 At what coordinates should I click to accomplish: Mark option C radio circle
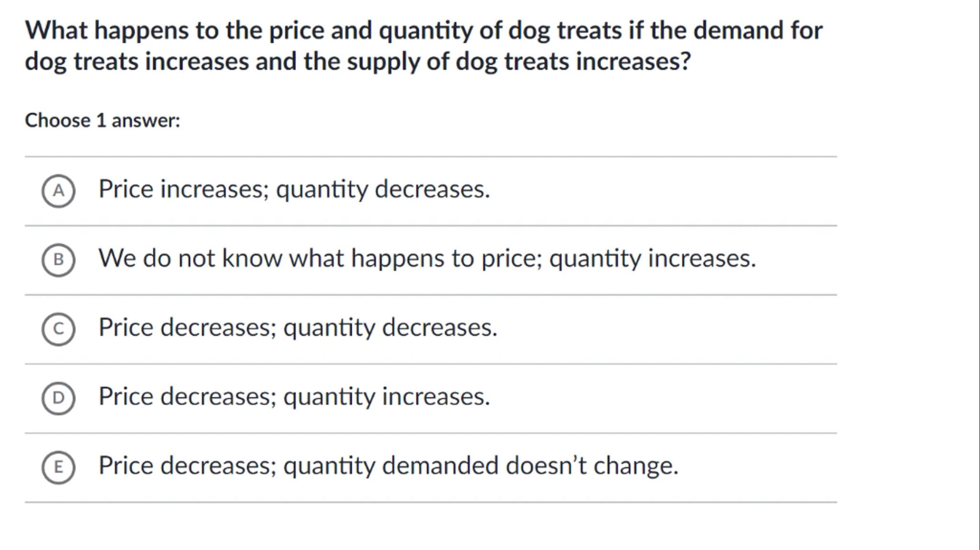click(x=58, y=329)
